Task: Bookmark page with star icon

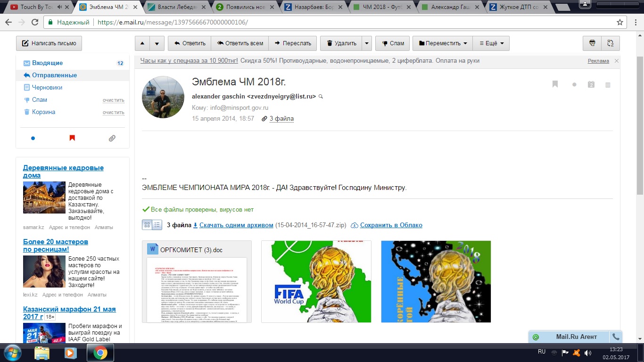Action: pyautogui.click(x=620, y=22)
